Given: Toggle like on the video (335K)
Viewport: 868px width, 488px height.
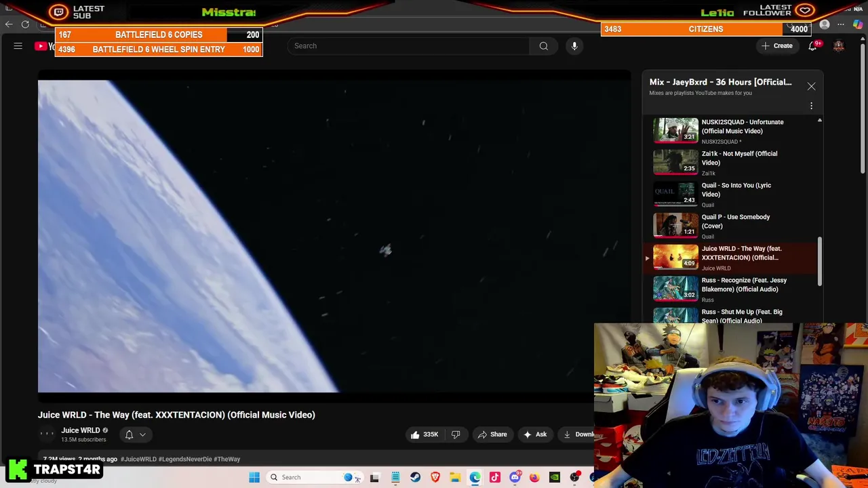Looking at the screenshot, I should coord(425,434).
